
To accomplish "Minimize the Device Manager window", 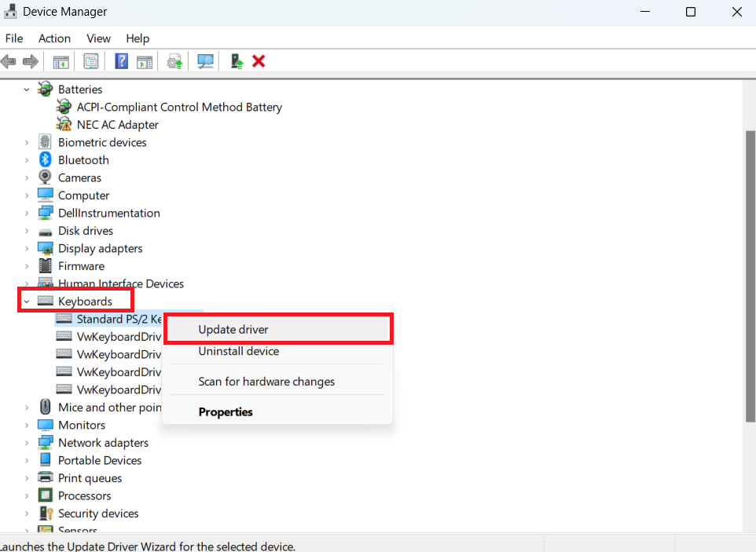I will 645,12.
